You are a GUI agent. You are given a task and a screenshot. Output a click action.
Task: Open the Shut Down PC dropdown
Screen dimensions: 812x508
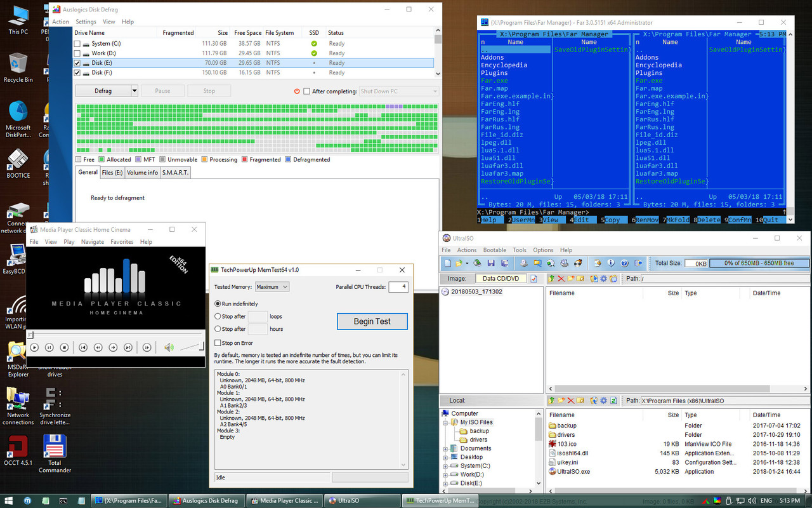pos(399,91)
